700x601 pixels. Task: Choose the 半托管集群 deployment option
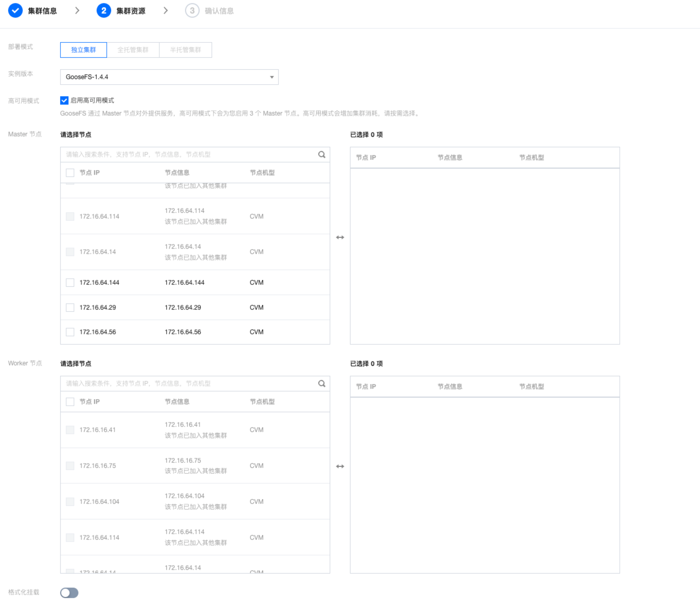pyautogui.click(x=185, y=50)
